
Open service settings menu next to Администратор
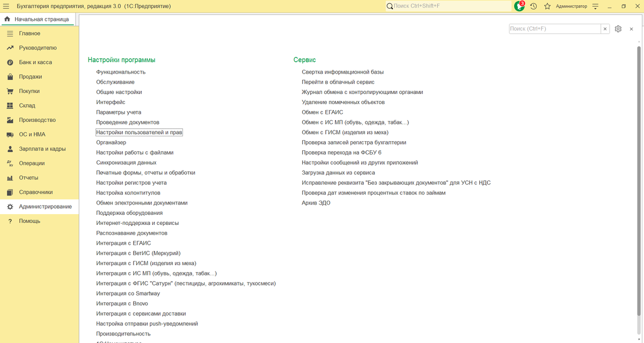tap(595, 6)
